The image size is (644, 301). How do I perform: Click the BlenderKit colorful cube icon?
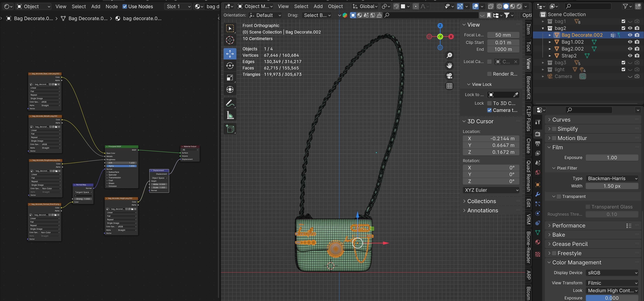click(345, 15)
